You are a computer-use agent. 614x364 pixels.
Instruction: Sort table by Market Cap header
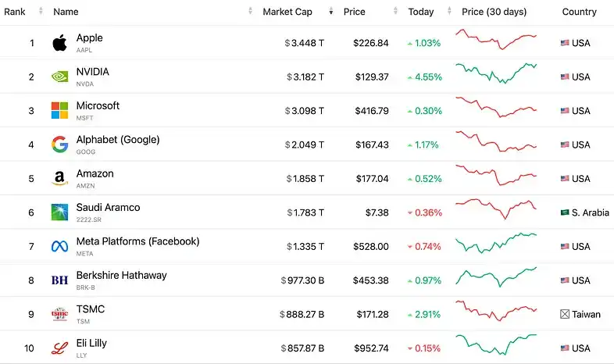[x=287, y=12]
